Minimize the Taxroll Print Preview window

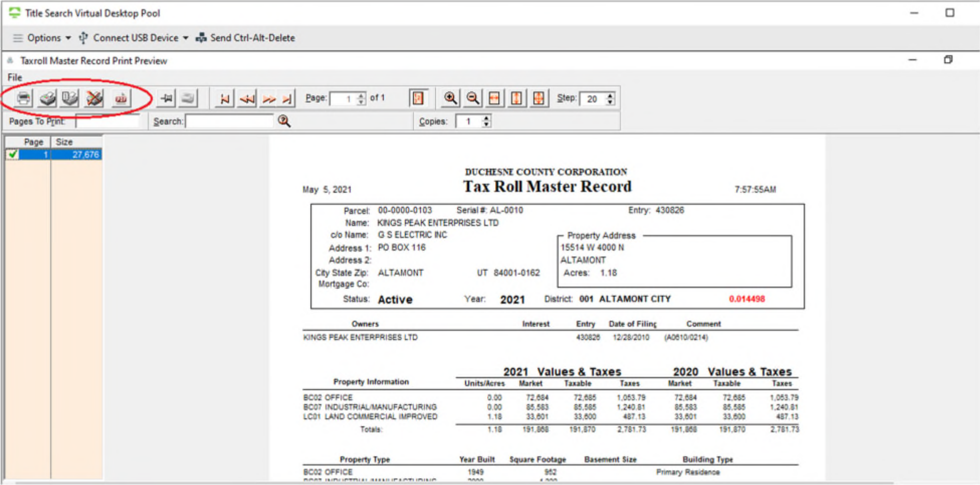click(912, 60)
